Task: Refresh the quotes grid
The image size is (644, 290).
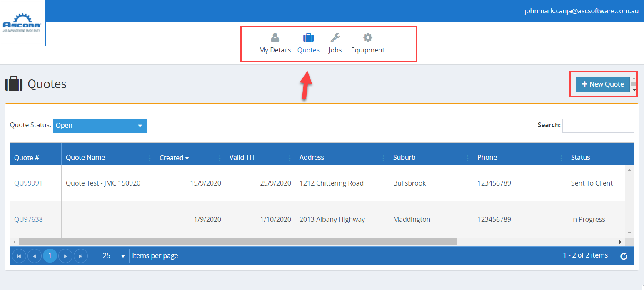Action: point(624,256)
